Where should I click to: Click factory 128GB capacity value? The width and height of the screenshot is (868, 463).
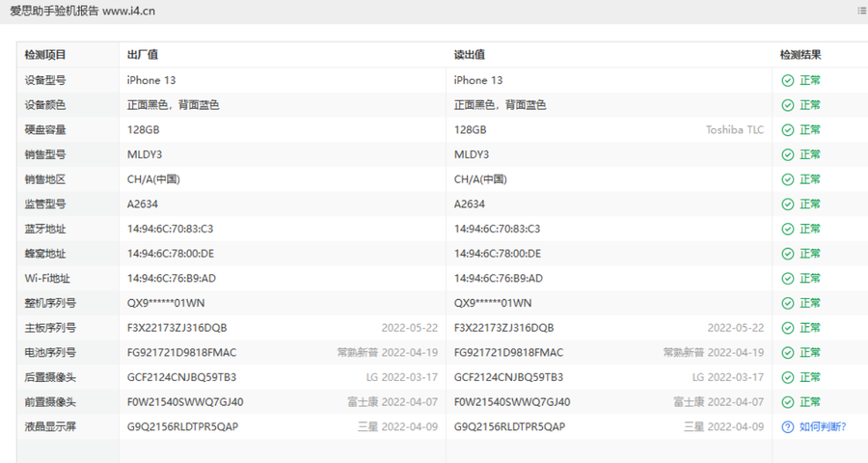tap(144, 130)
